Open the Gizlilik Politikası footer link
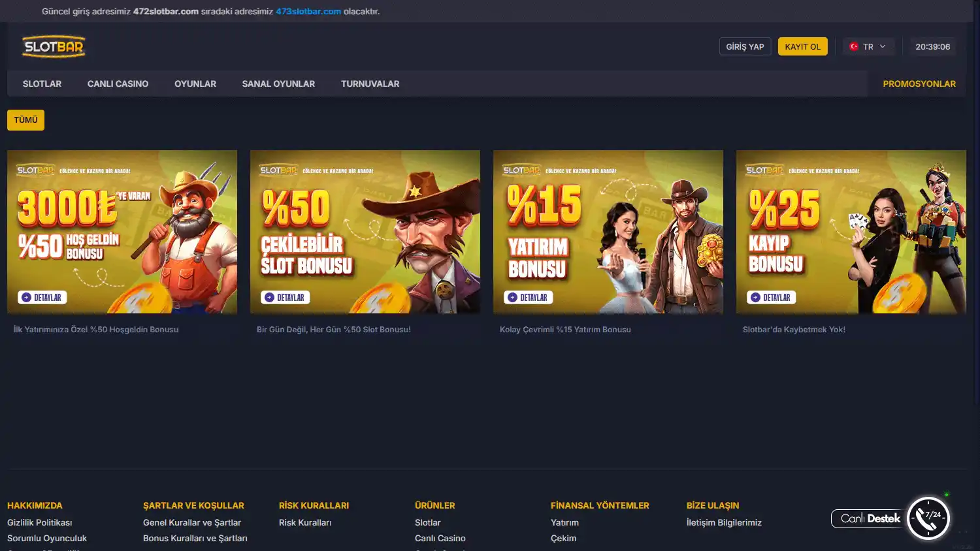 [x=40, y=522]
